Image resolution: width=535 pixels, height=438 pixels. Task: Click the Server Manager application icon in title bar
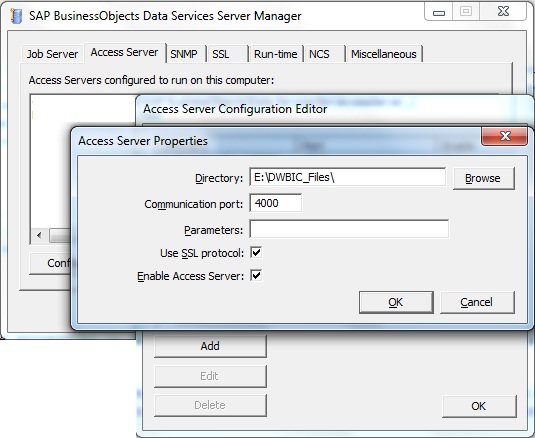pyautogui.click(x=16, y=16)
